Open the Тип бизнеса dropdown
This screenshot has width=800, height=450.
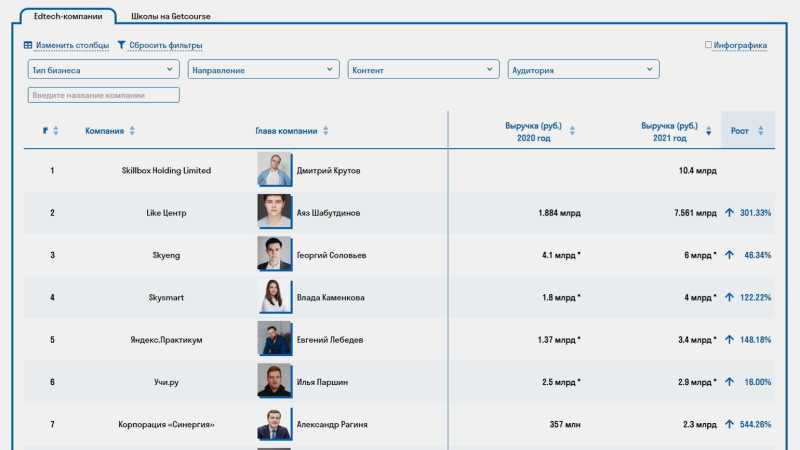click(103, 70)
